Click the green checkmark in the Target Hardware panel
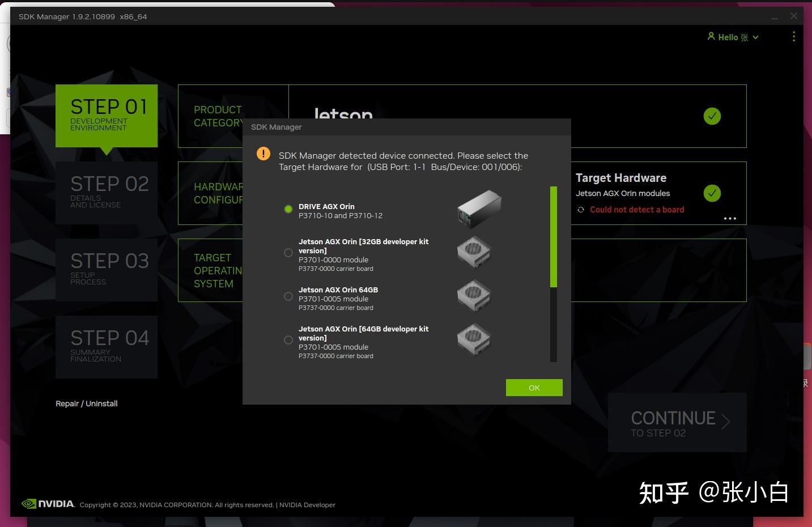This screenshot has width=812, height=527. (712, 193)
